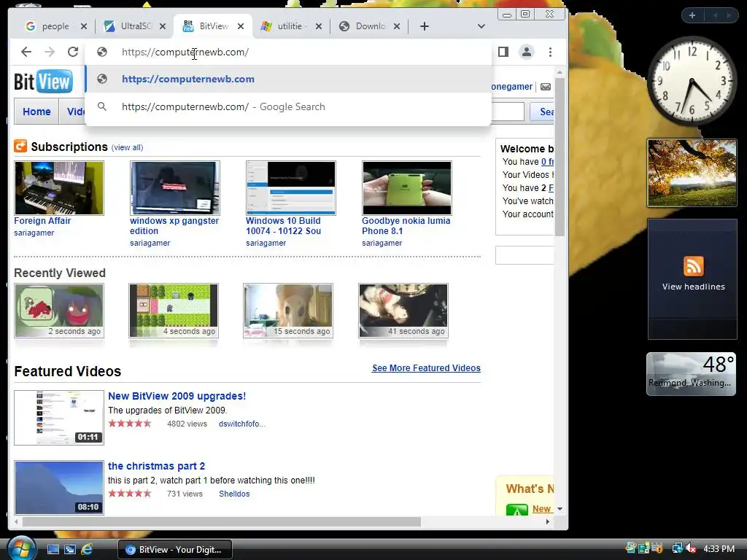
Task: Open recently viewed video from 4 seconds ago
Action: point(174,311)
